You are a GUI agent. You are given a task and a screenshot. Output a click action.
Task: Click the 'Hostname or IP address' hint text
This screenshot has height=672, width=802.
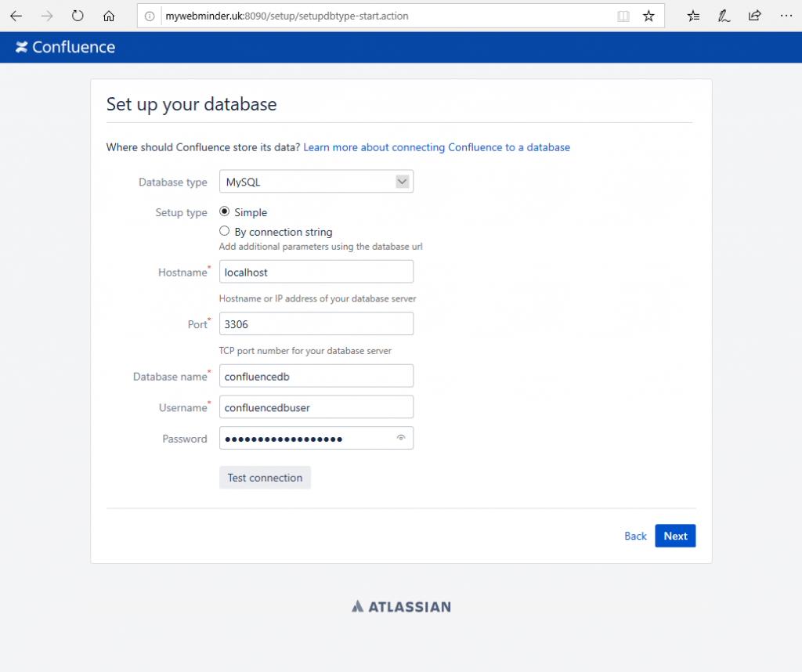tap(318, 298)
